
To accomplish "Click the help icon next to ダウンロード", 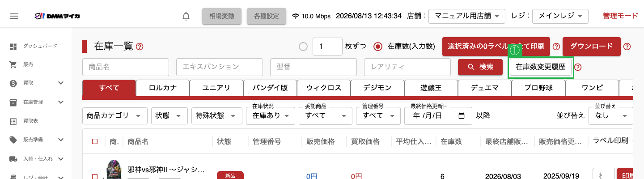I will (x=627, y=47).
